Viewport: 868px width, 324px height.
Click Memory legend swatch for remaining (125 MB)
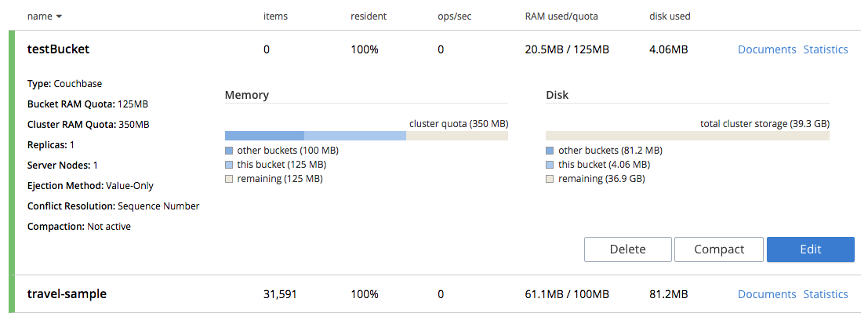tap(229, 179)
